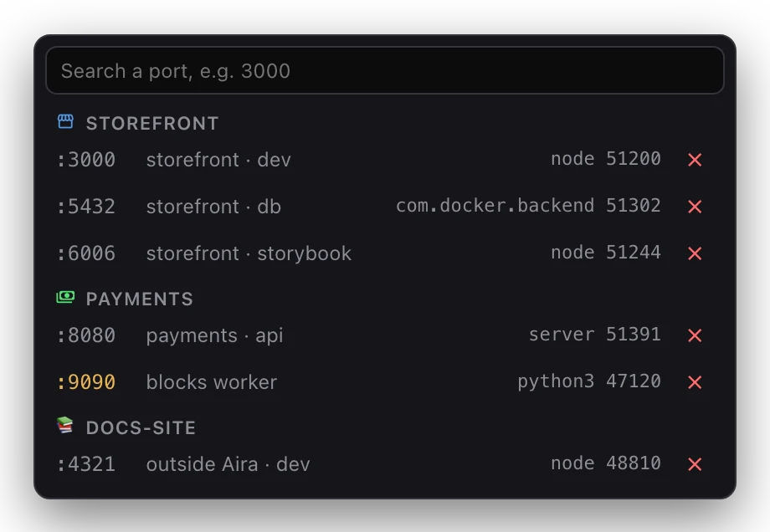Viewport: 770px width, 532px height.
Task: Select the STOREFRONT group header
Action: point(152,123)
